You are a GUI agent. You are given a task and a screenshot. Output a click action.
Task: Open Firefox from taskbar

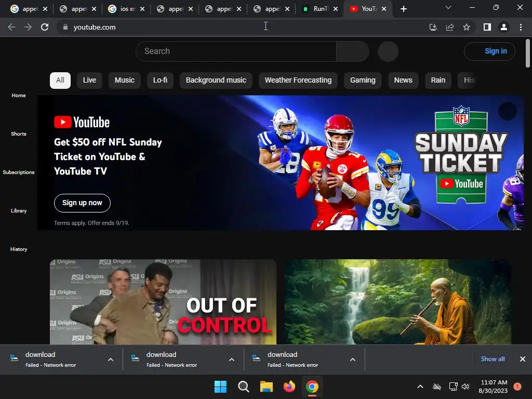tap(289, 387)
